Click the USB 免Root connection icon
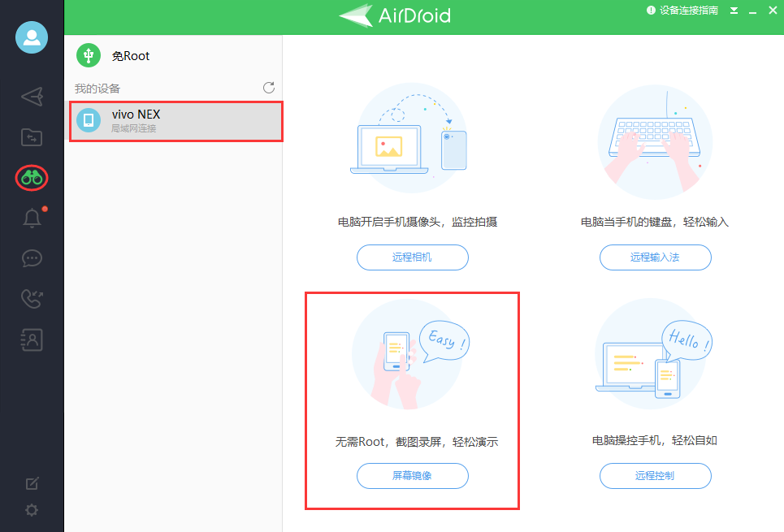 tap(88, 55)
